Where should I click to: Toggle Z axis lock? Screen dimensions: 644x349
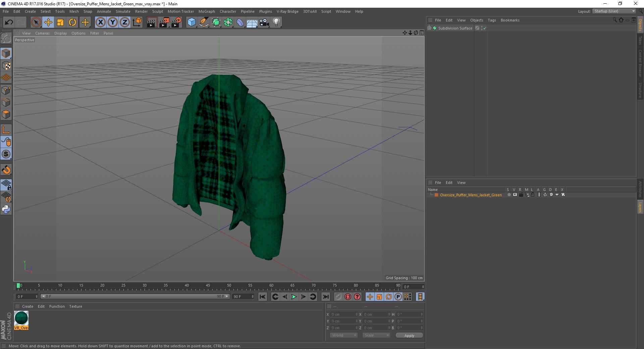125,22
